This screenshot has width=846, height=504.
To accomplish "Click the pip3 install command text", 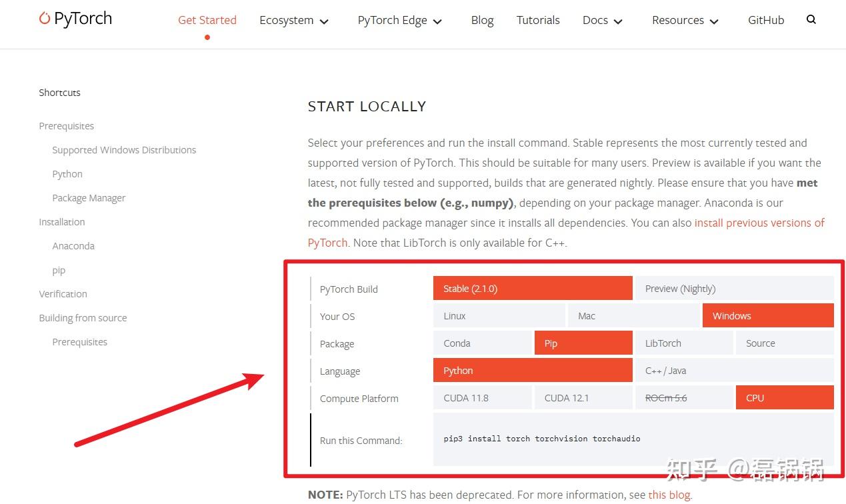I will point(542,439).
